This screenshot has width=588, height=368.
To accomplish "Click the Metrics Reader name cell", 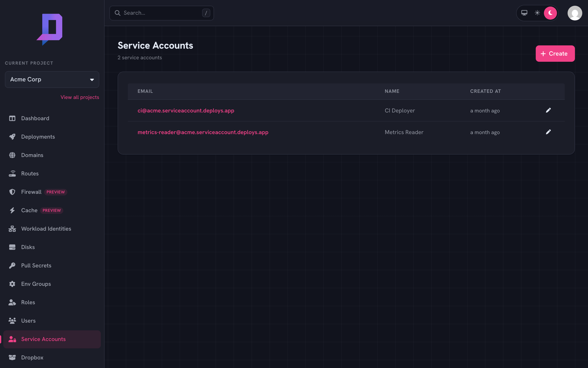I will click(x=404, y=132).
